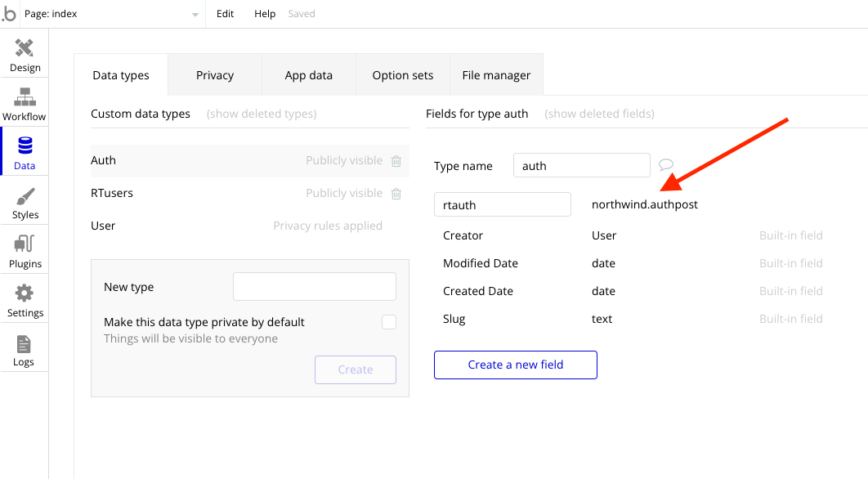Screen dimensions: 868x479
Task: Open the Design tab in sidebar
Action: [x=25, y=54]
